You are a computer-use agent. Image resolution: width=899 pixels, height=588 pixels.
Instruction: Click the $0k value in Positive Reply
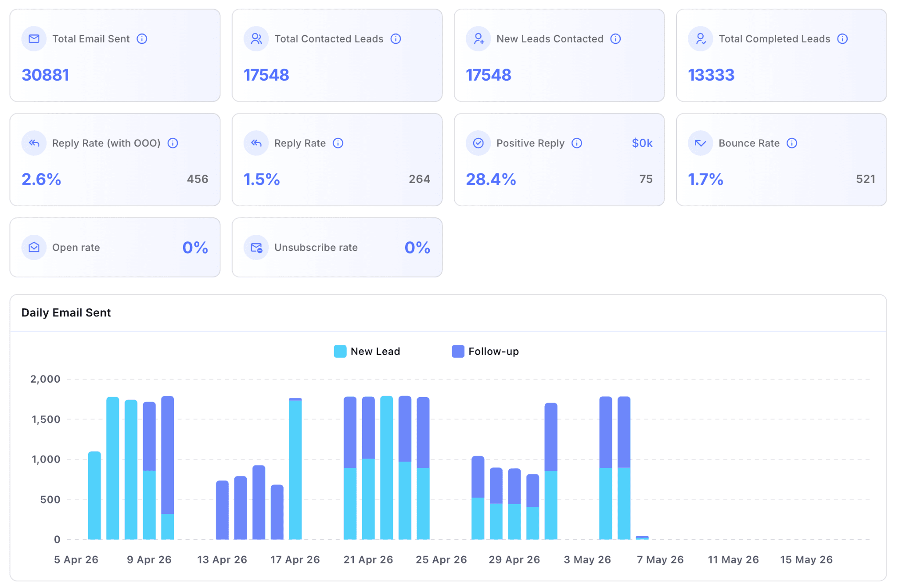(x=642, y=143)
